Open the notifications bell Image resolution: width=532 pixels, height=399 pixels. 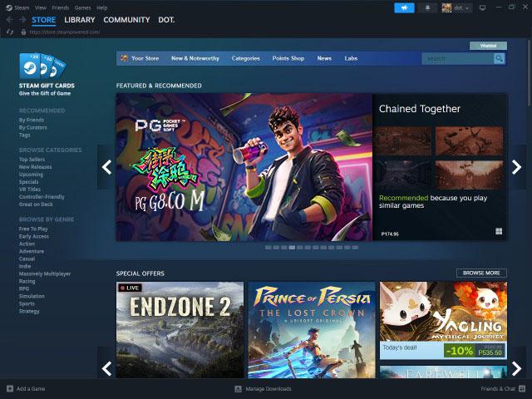428,7
